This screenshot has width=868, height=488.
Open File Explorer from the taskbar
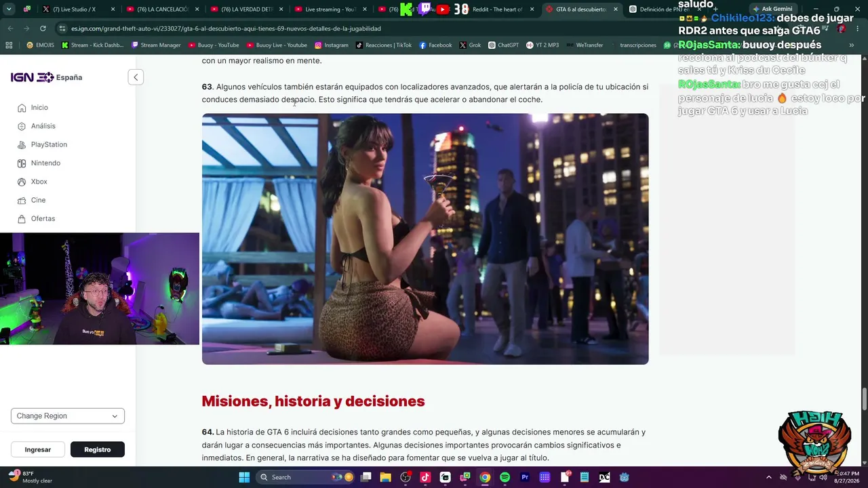click(386, 477)
